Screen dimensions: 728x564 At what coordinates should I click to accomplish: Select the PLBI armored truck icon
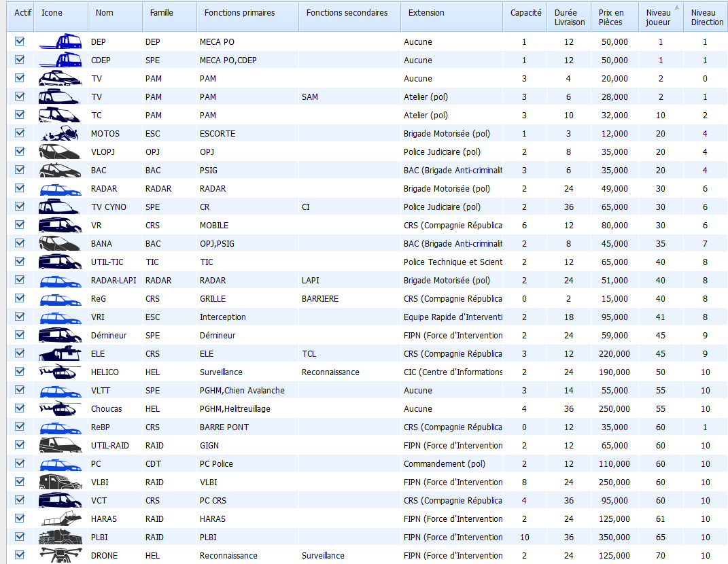coord(60,537)
